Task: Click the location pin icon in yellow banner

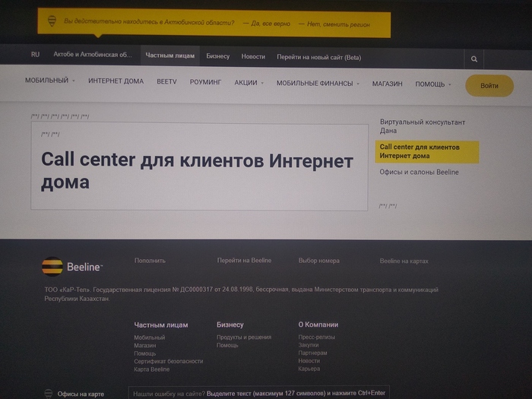Action: point(52,21)
